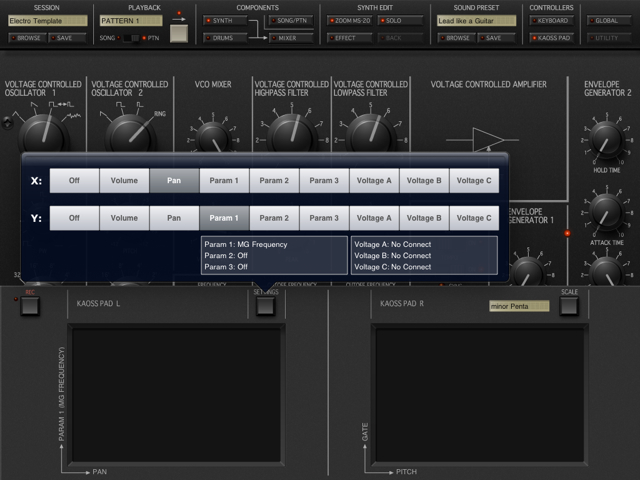
Task: Click the Envelope Generator 2 Hold Time knob
Action: tap(605, 138)
